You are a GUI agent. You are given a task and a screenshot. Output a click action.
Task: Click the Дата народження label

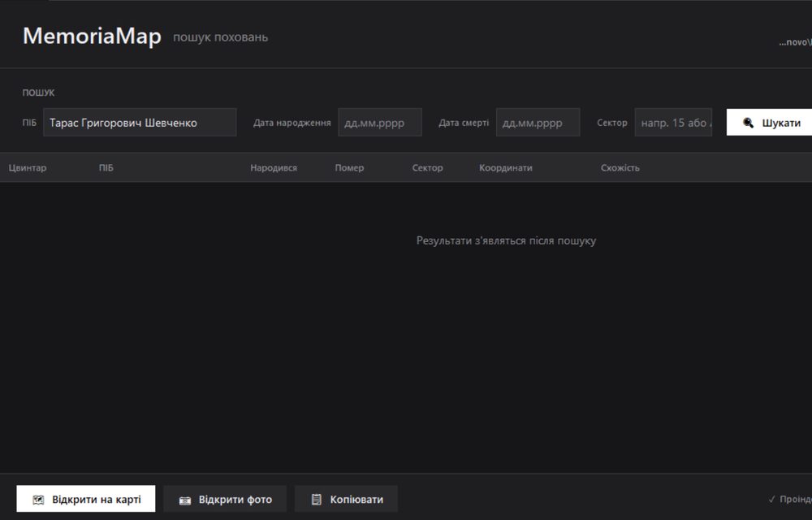[292, 123]
